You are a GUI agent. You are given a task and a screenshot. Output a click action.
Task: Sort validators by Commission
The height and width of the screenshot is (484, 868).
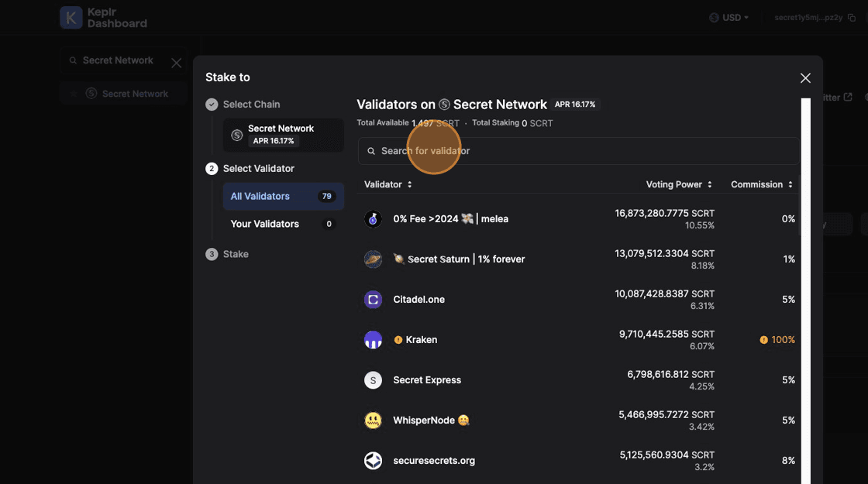[x=762, y=184]
